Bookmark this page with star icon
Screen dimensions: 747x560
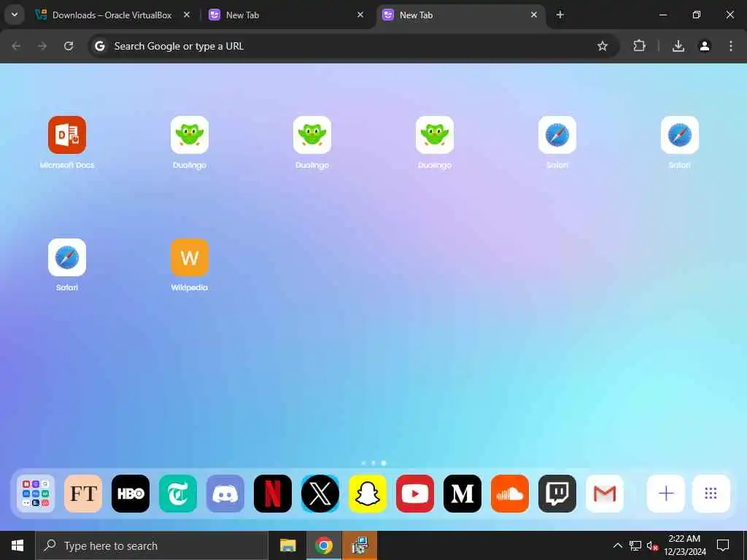pos(602,46)
